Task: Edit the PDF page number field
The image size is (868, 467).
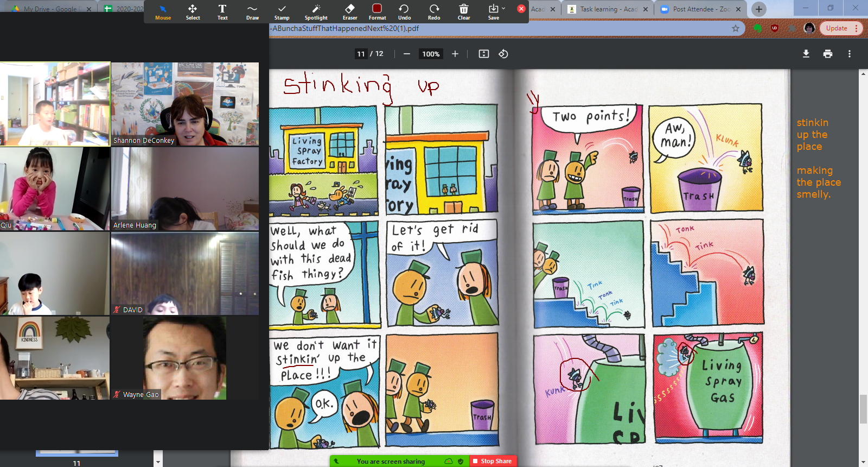Action: point(361,54)
